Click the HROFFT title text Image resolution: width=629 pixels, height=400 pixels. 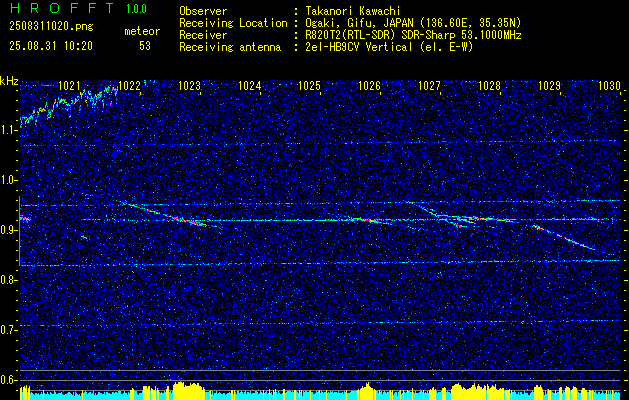tap(61, 8)
